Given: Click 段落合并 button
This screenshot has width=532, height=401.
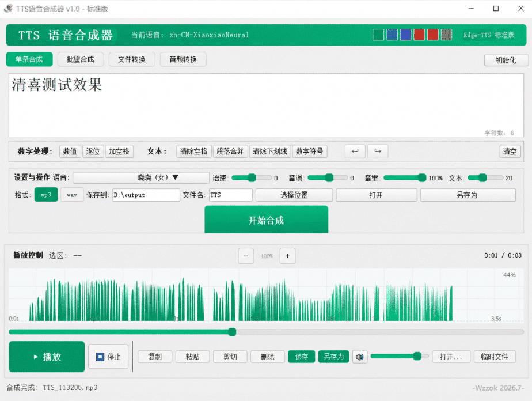Looking at the screenshot, I should pos(230,152).
